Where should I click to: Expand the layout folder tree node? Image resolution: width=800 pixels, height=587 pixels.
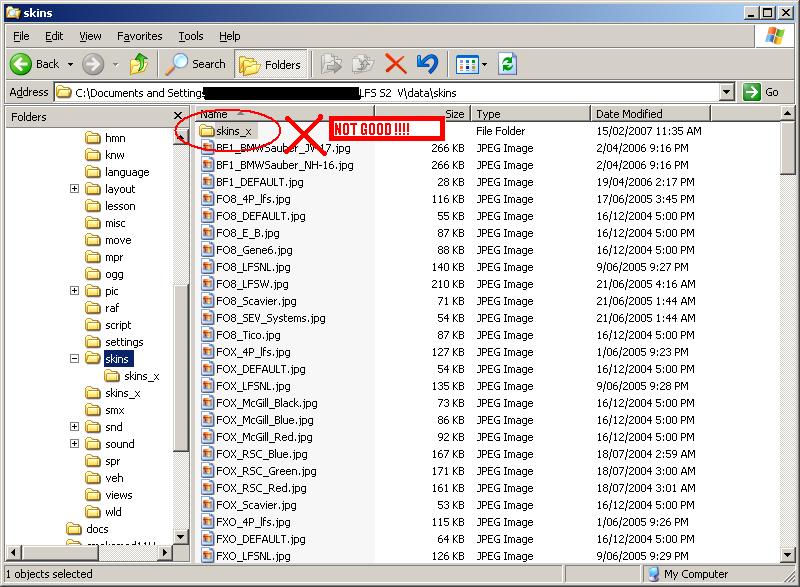[74, 189]
